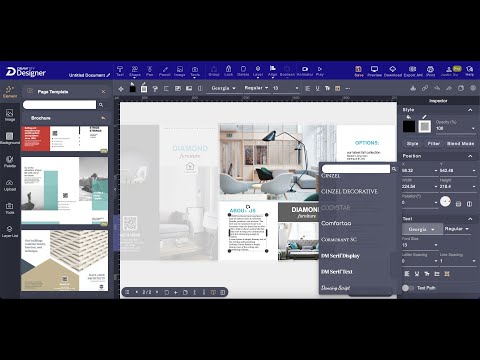This screenshot has height=360, width=480.
Task: Click the link icon in secondary toolbar
Action: pos(425,88)
